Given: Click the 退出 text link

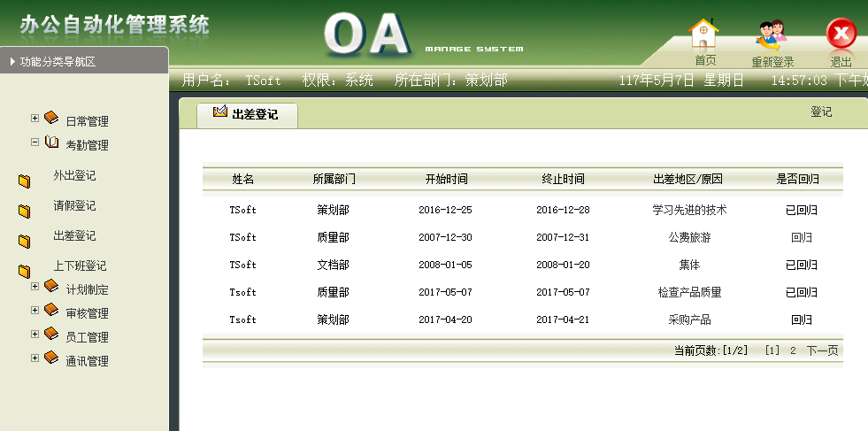Looking at the screenshot, I should pos(841,62).
